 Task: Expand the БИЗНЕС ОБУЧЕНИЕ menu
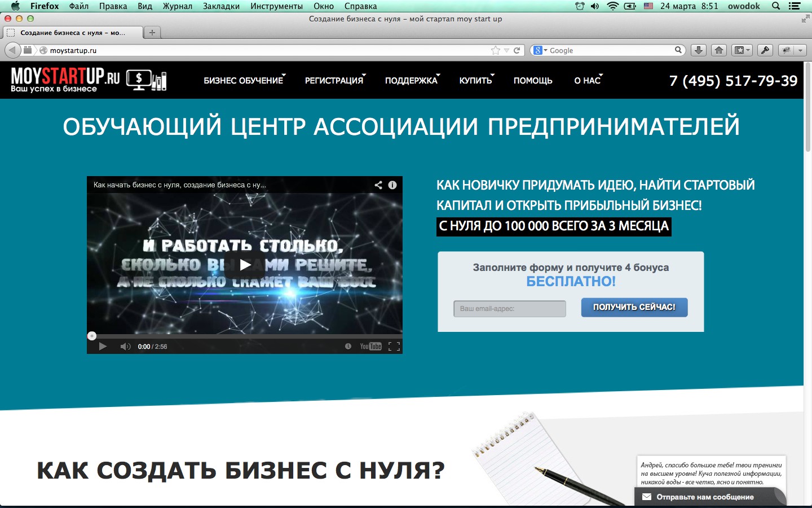point(244,81)
